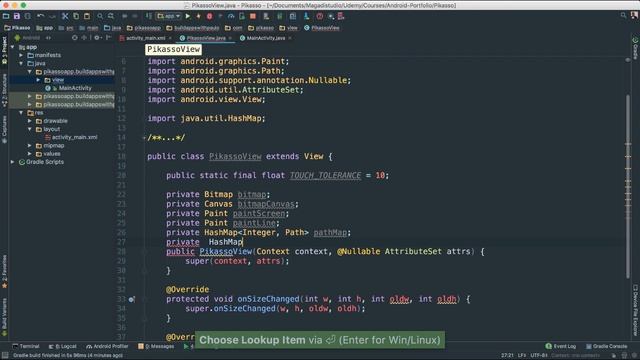640x360 pixels.
Task: Collapse all project tree nodes
Action: click(84, 38)
